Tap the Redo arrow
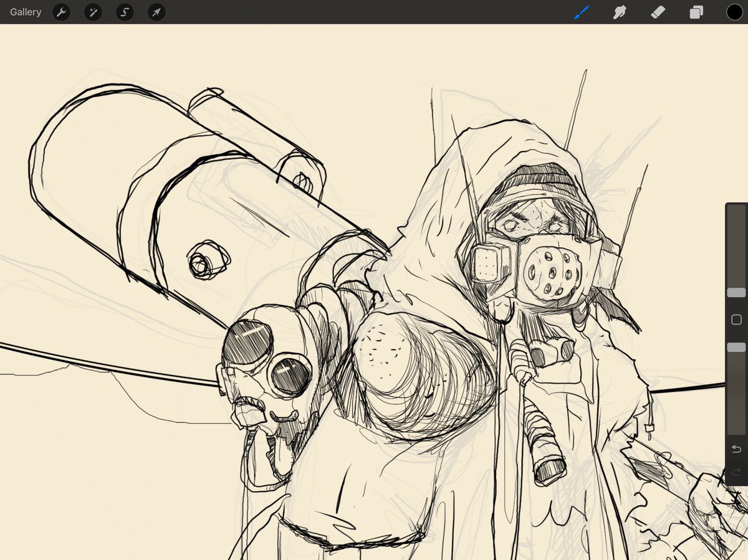This screenshot has height=560, width=748. click(736, 472)
